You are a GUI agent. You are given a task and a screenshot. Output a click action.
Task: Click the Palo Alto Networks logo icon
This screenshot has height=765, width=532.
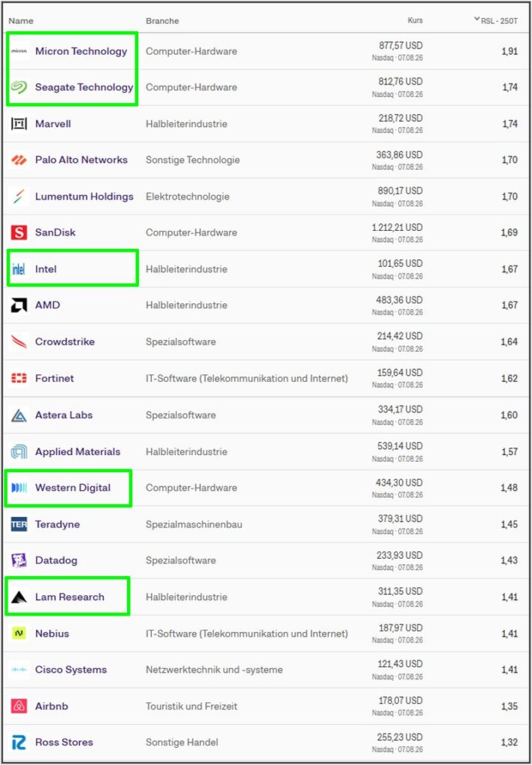(x=19, y=160)
